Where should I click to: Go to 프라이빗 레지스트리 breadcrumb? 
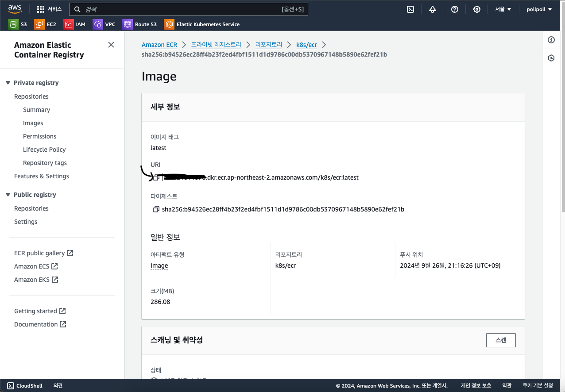(x=216, y=45)
